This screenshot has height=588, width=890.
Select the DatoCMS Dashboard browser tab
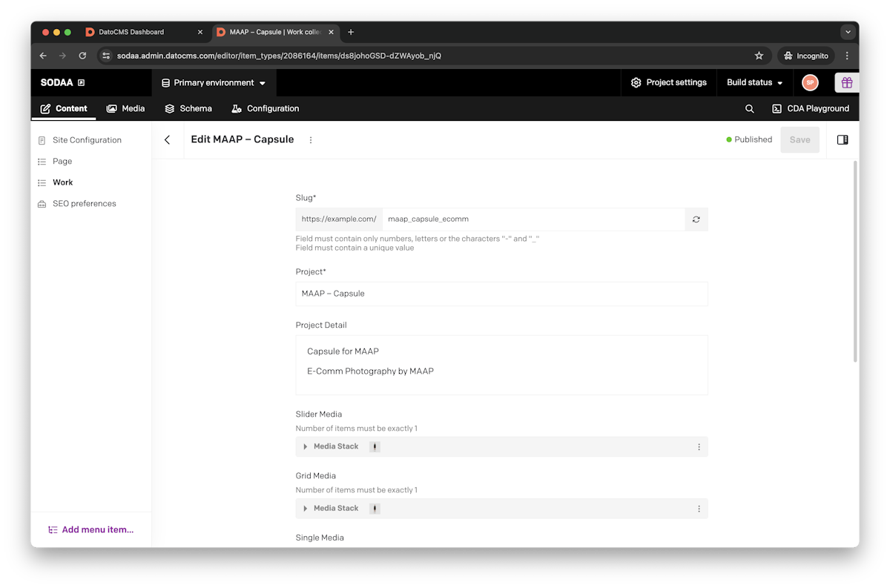144,32
